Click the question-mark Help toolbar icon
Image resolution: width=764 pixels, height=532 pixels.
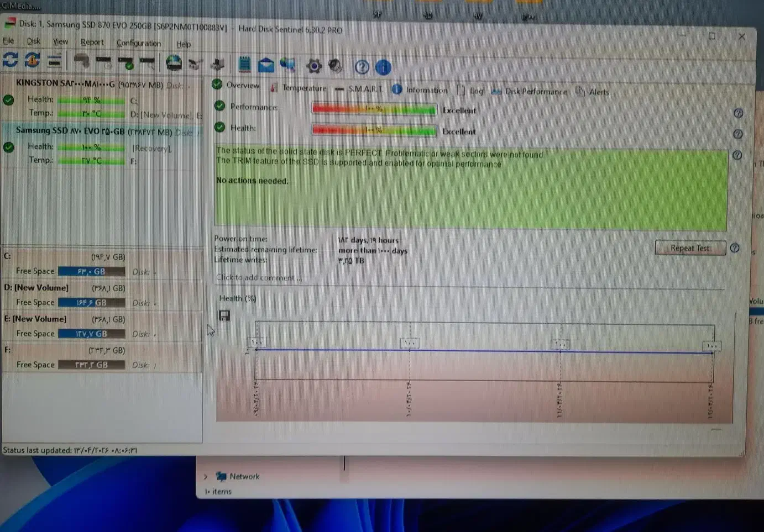pos(362,67)
